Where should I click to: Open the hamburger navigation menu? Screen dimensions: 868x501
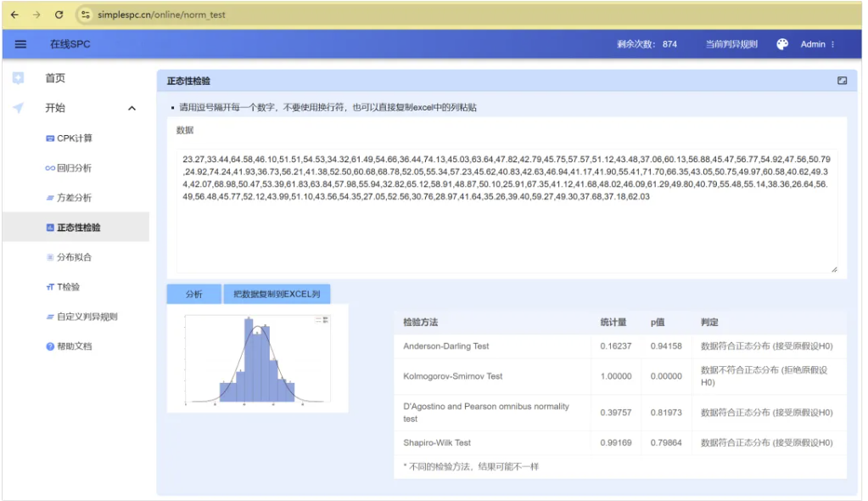pos(20,44)
